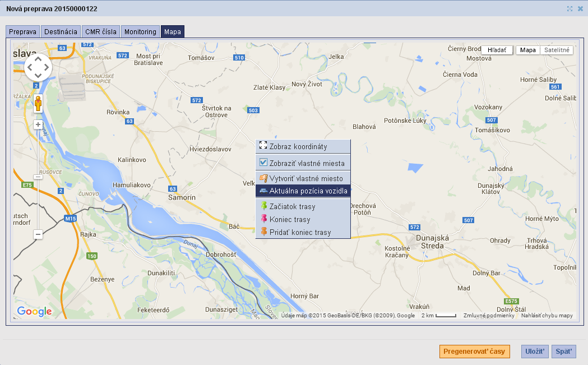Click the Jahodná map label
Screen dimensions: 588x365
pyautogui.click(x=500, y=169)
